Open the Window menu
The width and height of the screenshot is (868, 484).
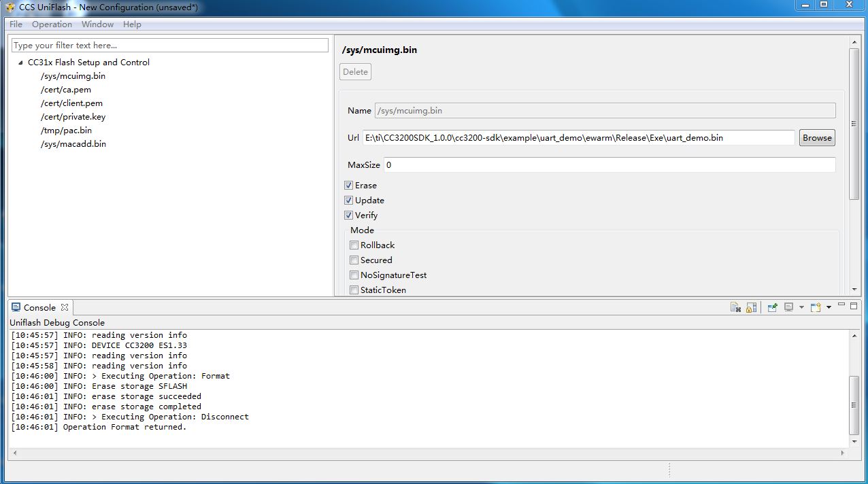tap(97, 24)
